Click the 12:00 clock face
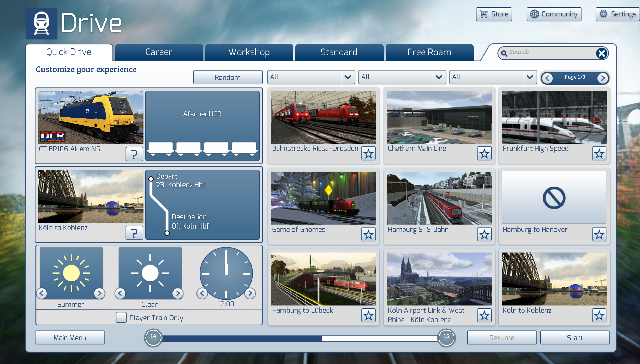This screenshot has width=640, height=364. pyautogui.click(x=226, y=273)
